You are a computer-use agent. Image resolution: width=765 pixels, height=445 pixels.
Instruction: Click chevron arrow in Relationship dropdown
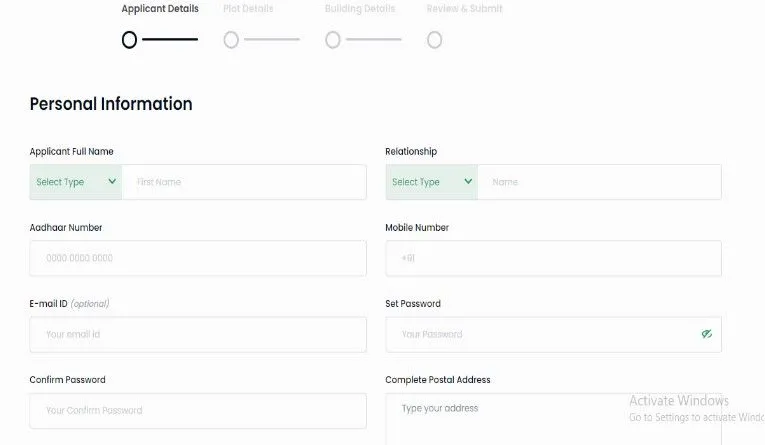pos(467,182)
